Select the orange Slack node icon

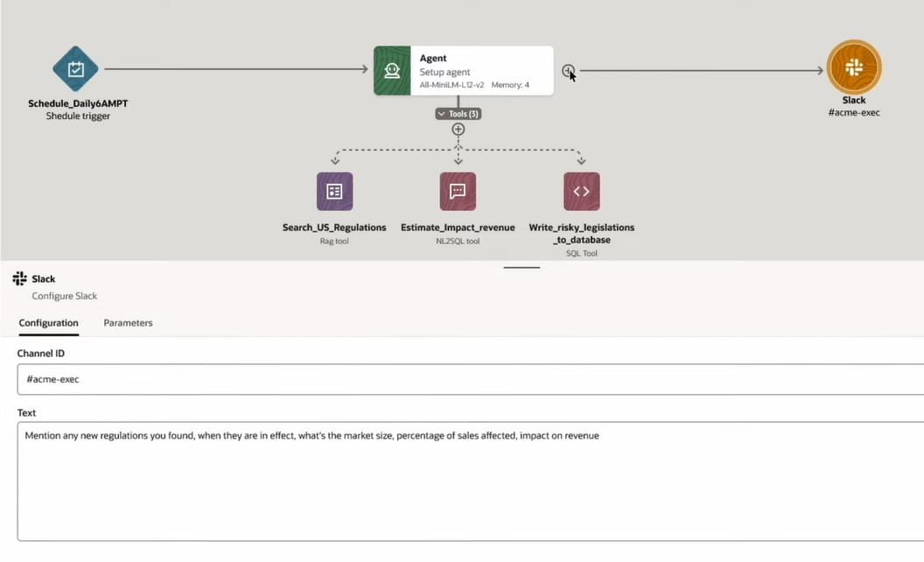tap(854, 67)
